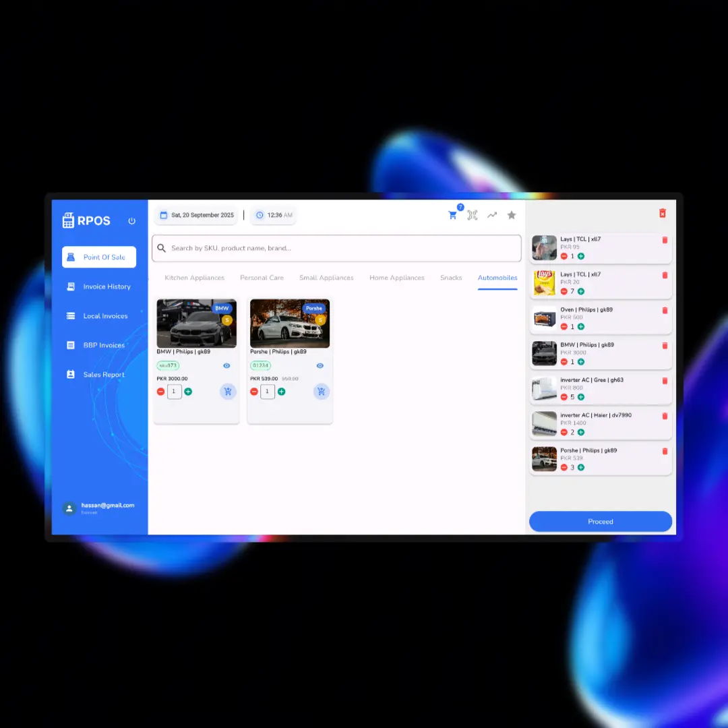Click the product search field
The width and height of the screenshot is (728, 728).
(336, 248)
